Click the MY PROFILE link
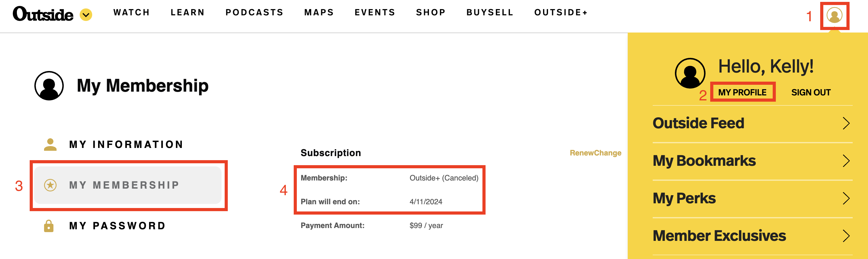The height and width of the screenshot is (259, 868). click(742, 92)
